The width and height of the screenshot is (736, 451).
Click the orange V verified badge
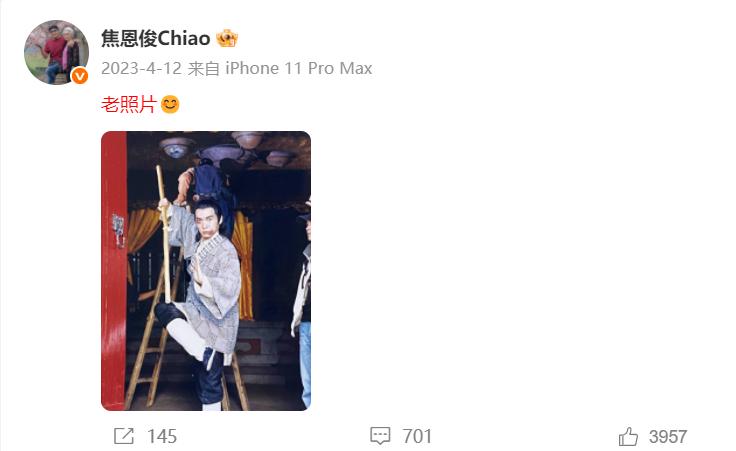pos(80,76)
